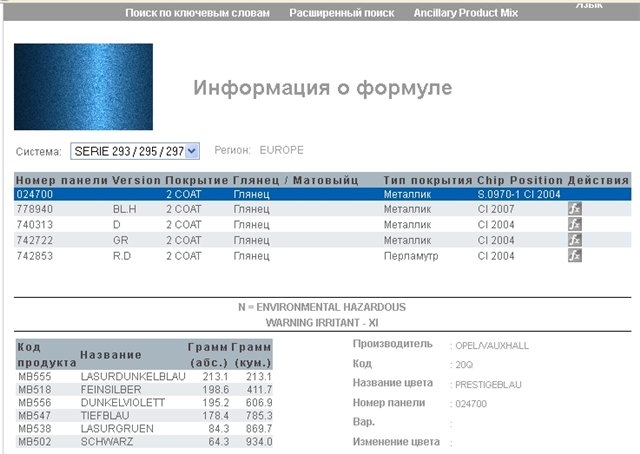Screen dimensions: 640x454
Task: Open formula icon for panel 778940
Action: pos(574,210)
